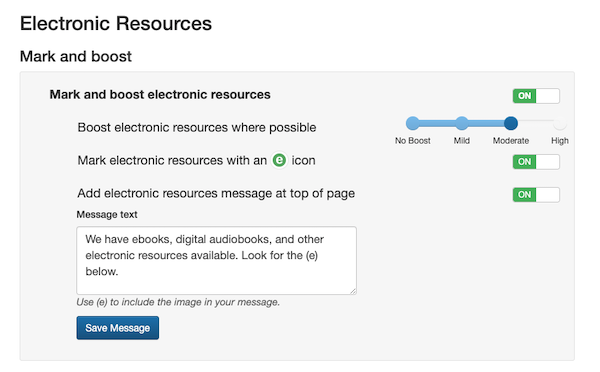The width and height of the screenshot is (600, 372).
Task: Set boost slider to No Boost
Action: click(x=412, y=123)
